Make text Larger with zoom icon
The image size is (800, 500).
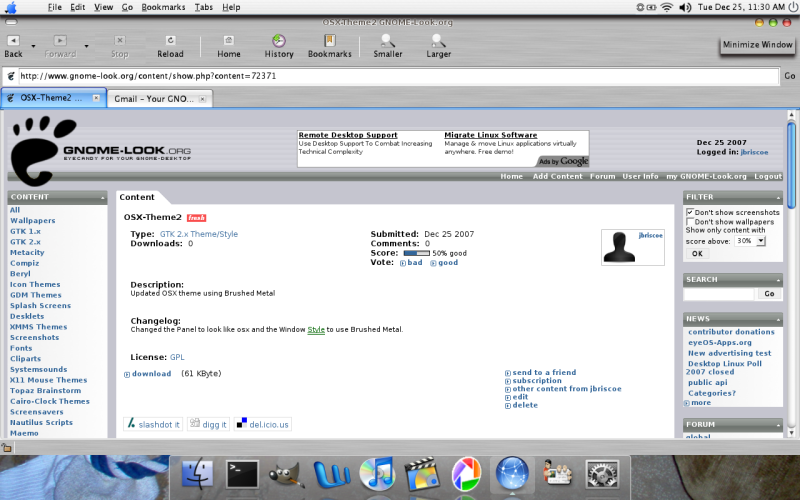tap(438, 41)
